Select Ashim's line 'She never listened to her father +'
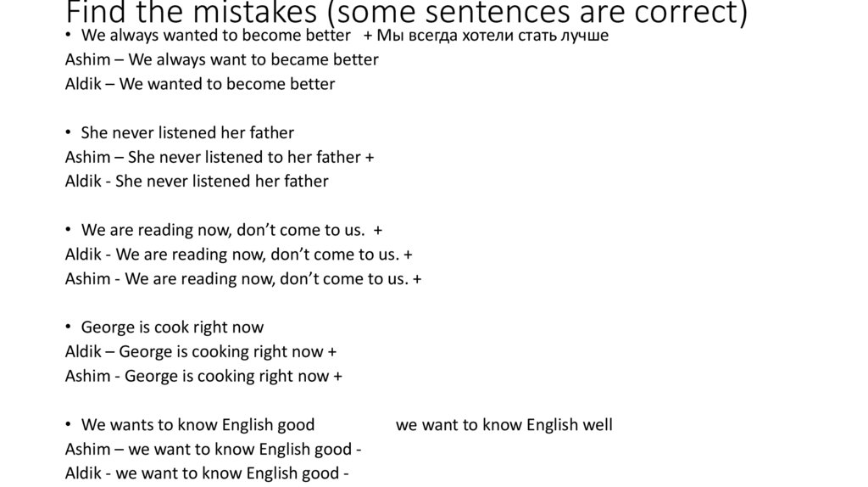The image size is (868, 487). pyautogui.click(x=220, y=157)
